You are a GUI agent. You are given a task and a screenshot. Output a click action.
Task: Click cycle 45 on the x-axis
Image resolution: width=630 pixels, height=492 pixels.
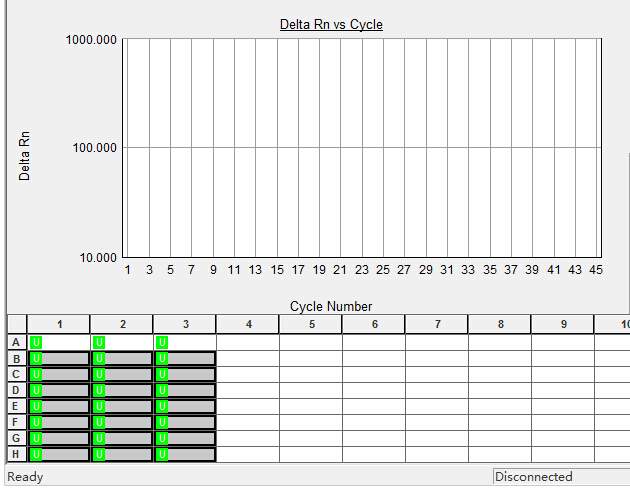pos(596,269)
